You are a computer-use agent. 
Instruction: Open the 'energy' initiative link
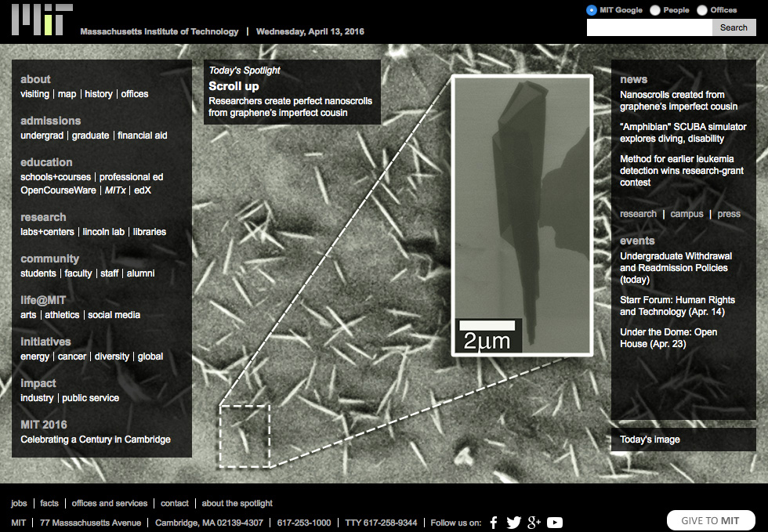coord(34,356)
